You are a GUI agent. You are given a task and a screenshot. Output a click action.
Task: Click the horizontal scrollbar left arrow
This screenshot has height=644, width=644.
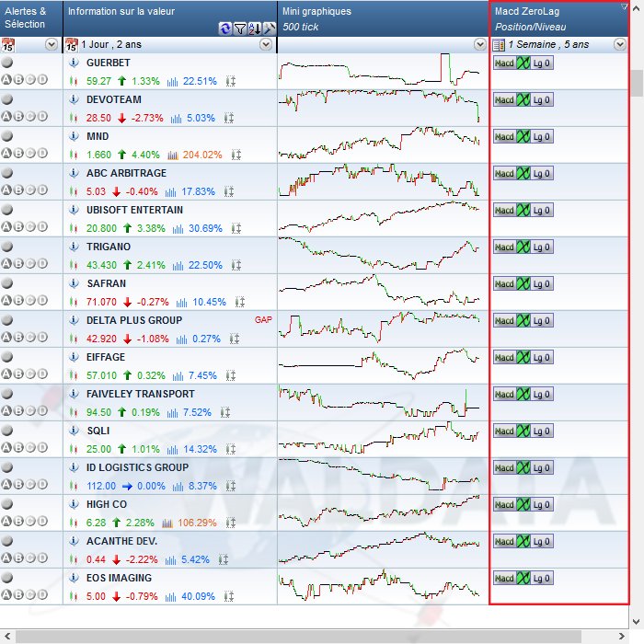(7, 637)
